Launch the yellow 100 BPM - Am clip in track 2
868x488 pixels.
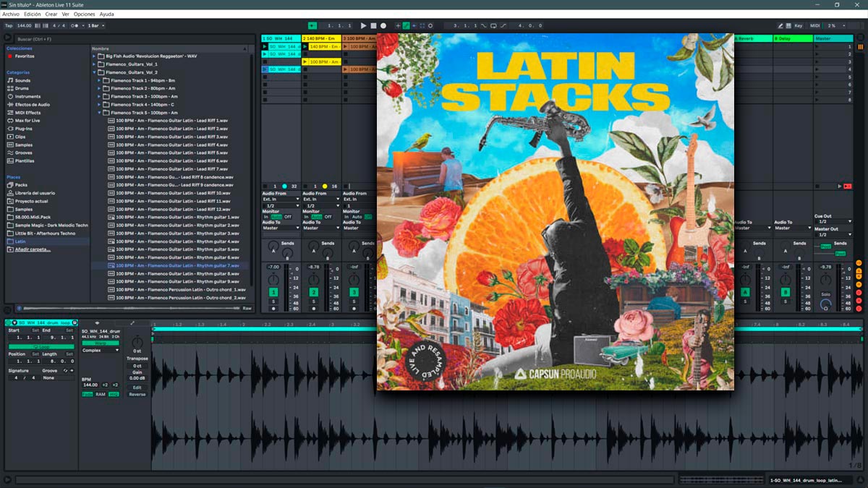tap(306, 62)
